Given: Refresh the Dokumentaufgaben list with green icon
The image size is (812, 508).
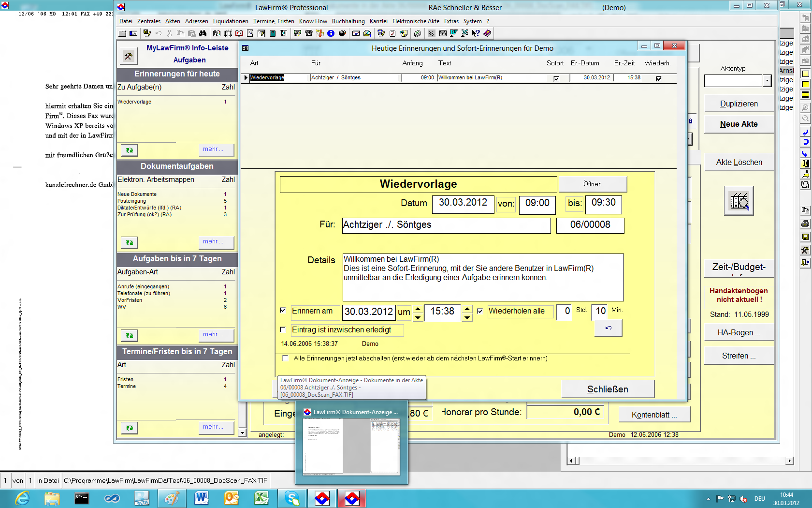Looking at the screenshot, I should (x=129, y=242).
